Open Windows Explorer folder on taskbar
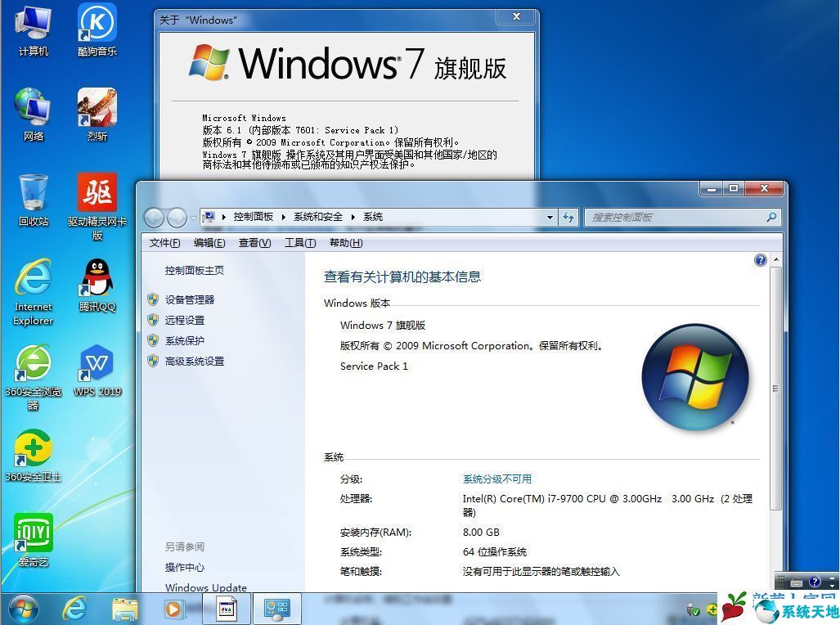840x625 pixels. pos(125,609)
